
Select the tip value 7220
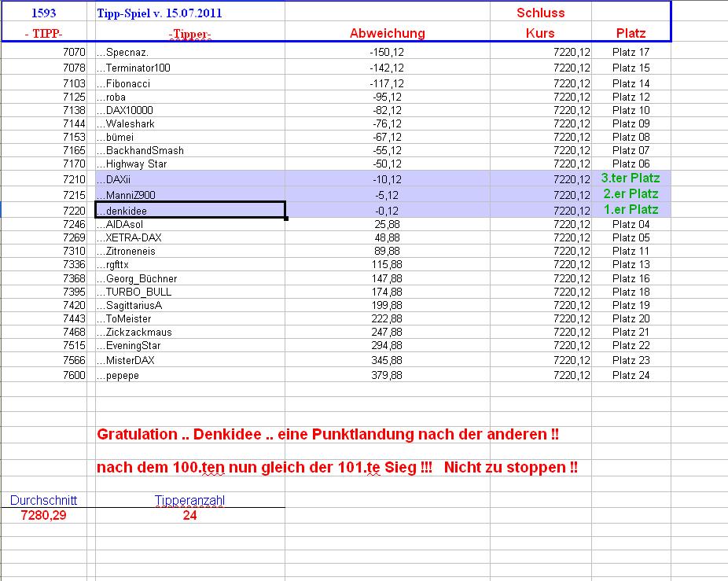[44, 210]
